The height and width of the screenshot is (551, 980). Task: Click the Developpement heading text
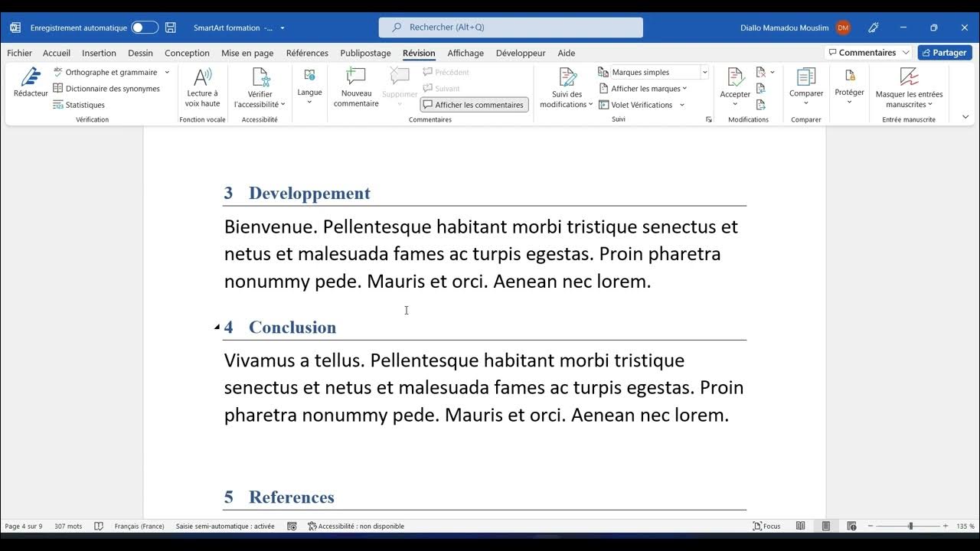(x=309, y=194)
